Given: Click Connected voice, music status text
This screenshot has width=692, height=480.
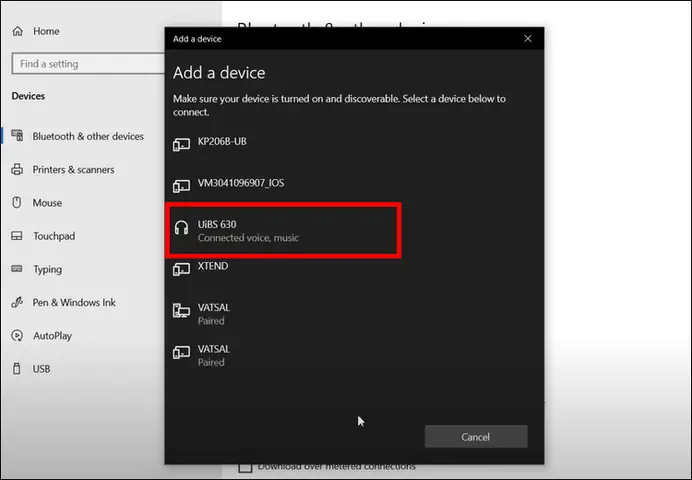Looking at the screenshot, I should click(x=248, y=238).
